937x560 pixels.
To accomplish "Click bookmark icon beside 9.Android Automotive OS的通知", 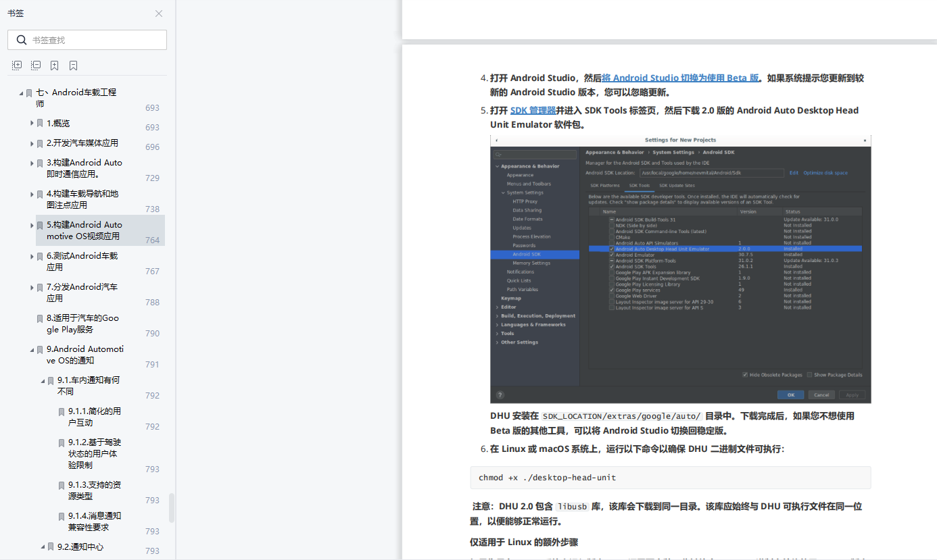I will pos(40,349).
